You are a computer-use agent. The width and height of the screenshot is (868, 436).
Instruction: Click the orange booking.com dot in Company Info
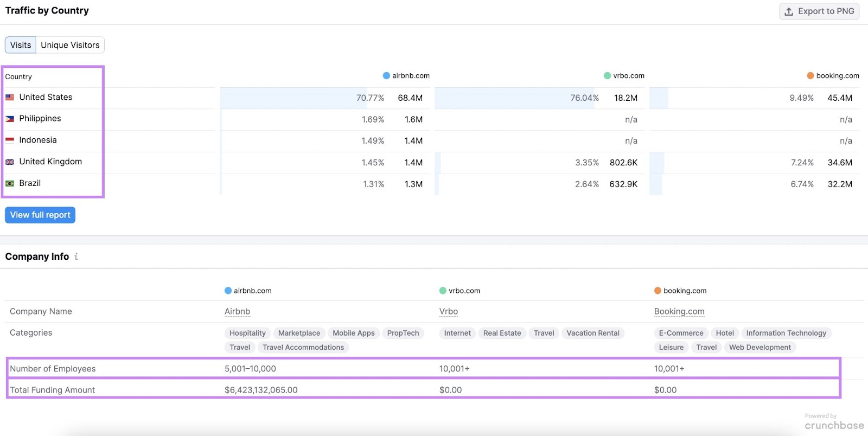pos(658,291)
